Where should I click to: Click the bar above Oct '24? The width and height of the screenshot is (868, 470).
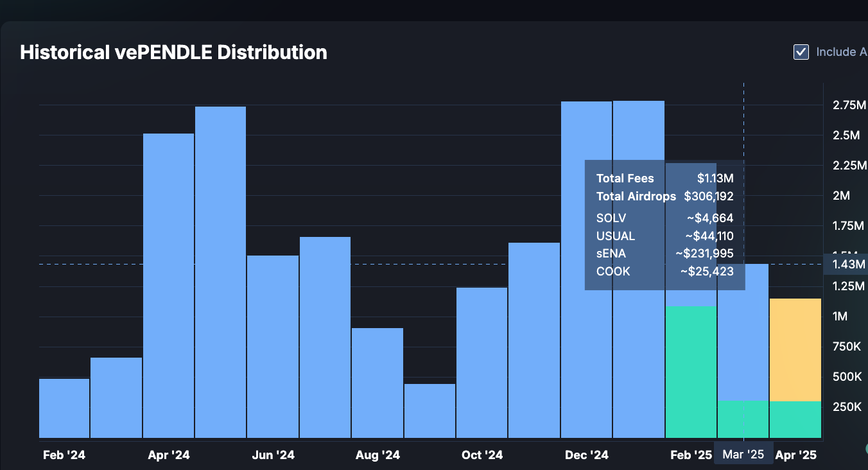pyautogui.click(x=482, y=363)
